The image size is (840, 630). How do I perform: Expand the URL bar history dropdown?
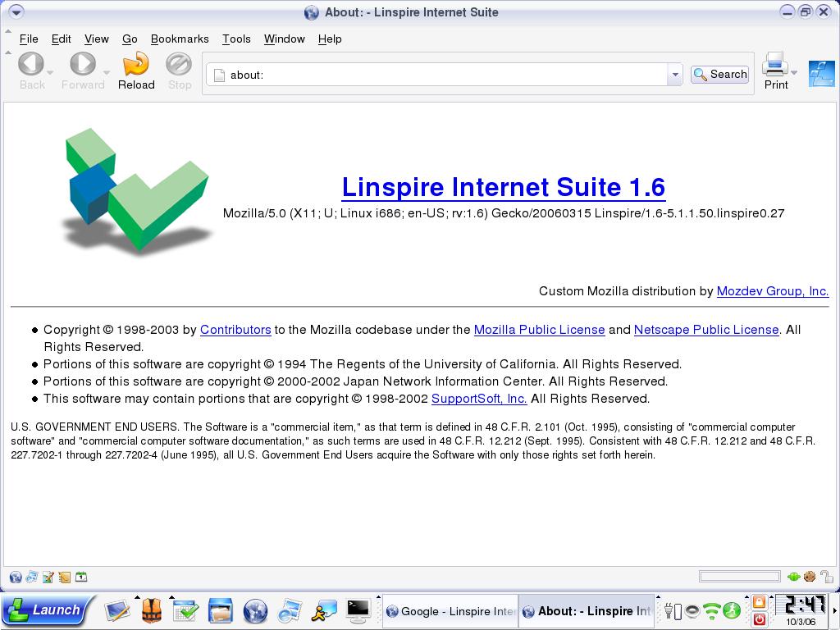(x=675, y=75)
